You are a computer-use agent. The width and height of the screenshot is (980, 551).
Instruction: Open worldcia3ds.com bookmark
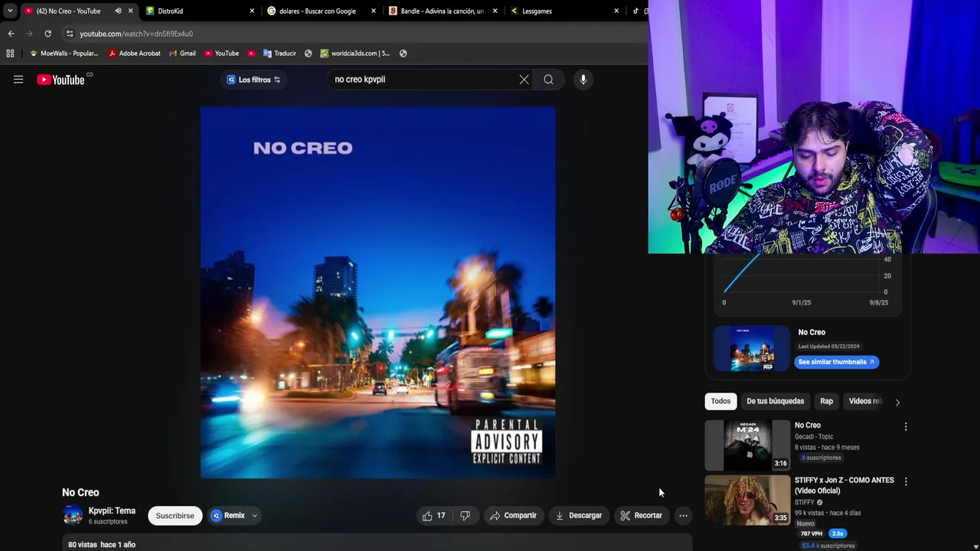[355, 54]
